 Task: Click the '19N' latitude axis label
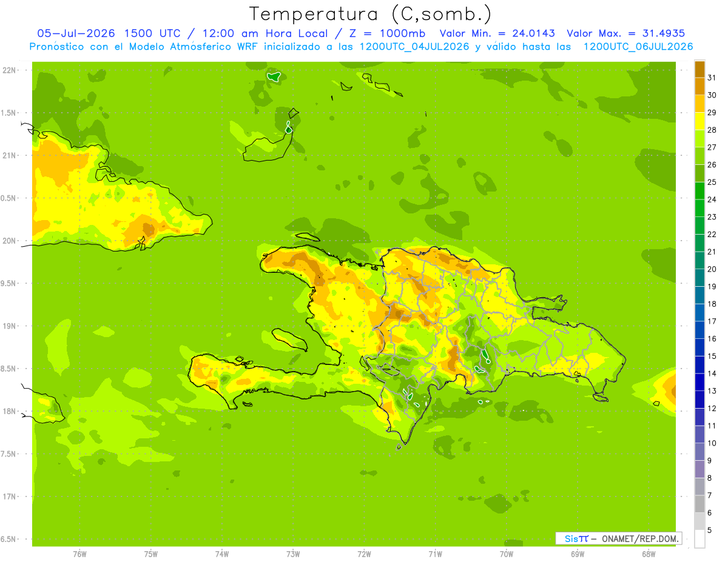(10, 326)
